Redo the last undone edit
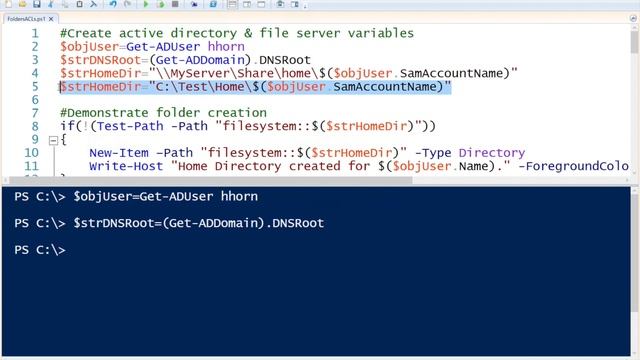Viewport: 640px width, 360px height. pyautogui.click(x=127, y=4)
